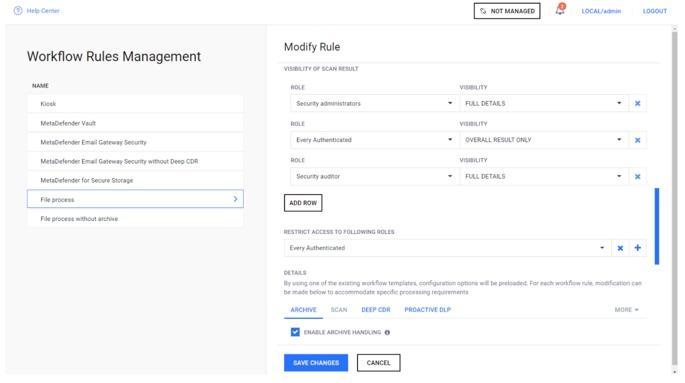
Task: Switch to the Proactive DLP tab
Action: point(427,310)
